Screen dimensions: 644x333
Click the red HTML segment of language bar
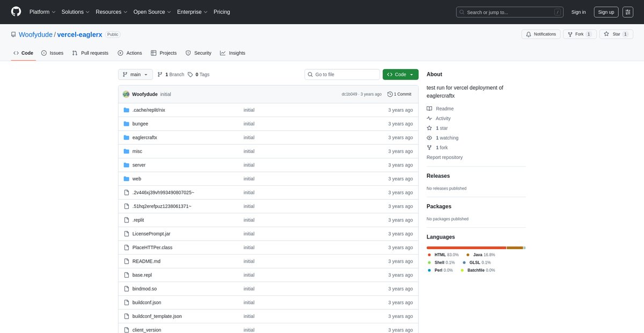466,248
